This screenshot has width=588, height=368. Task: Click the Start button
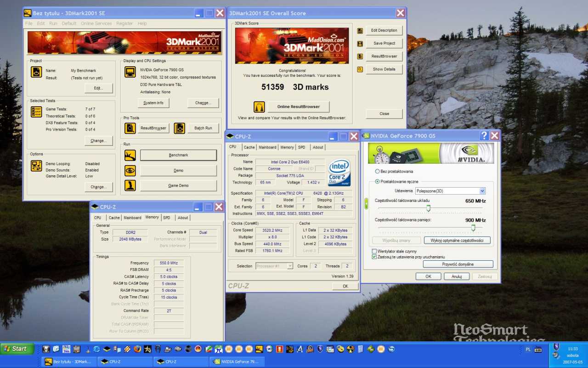[17, 349]
